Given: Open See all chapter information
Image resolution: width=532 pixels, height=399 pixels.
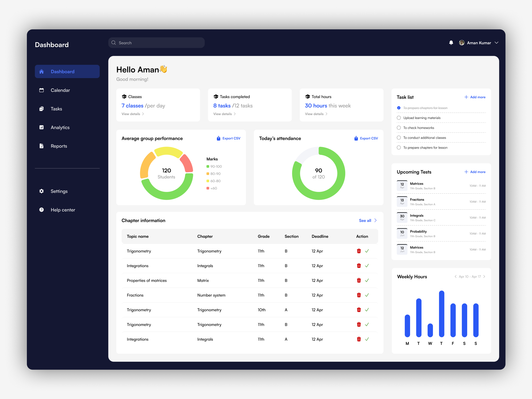Looking at the screenshot, I should pyautogui.click(x=365, y=220).
